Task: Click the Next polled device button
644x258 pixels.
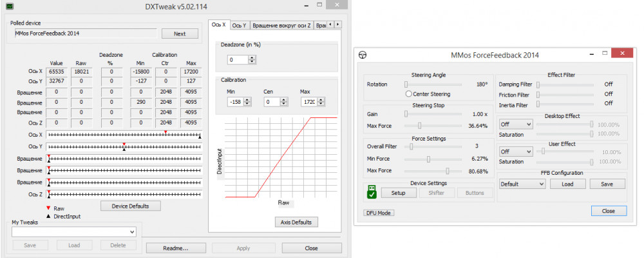Action: click(x=180, y=34)
